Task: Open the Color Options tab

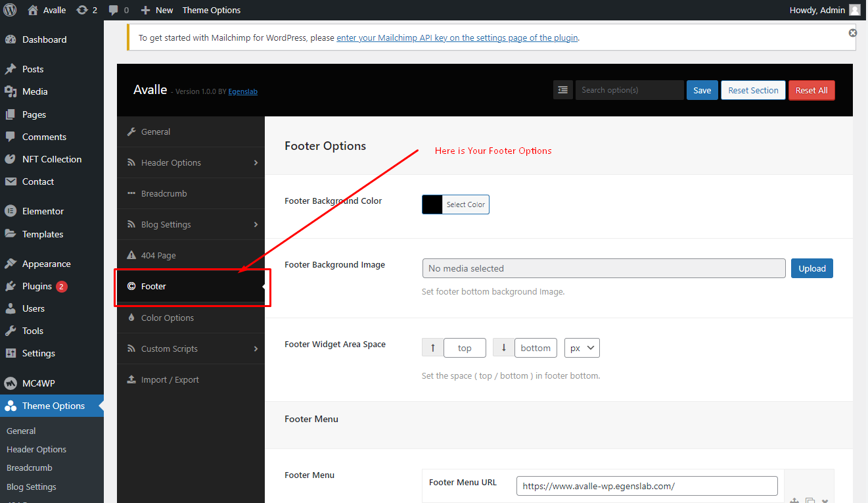Action: [191, 318]
